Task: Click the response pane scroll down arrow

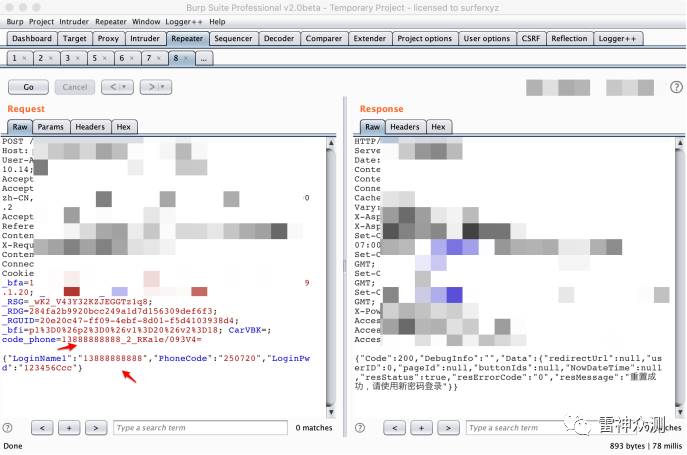Action: point(680,412)
